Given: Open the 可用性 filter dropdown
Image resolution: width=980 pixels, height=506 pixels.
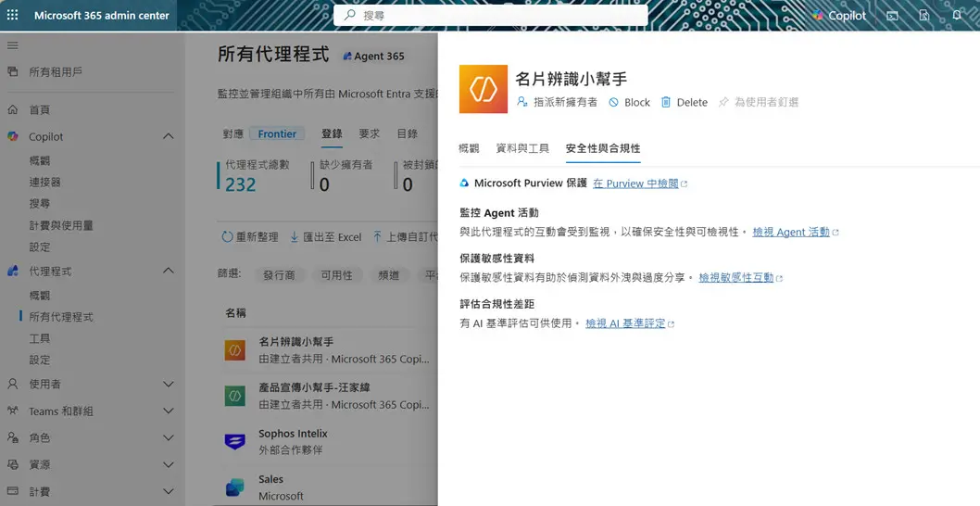Looking at the screenshot, I should (337, 275).
